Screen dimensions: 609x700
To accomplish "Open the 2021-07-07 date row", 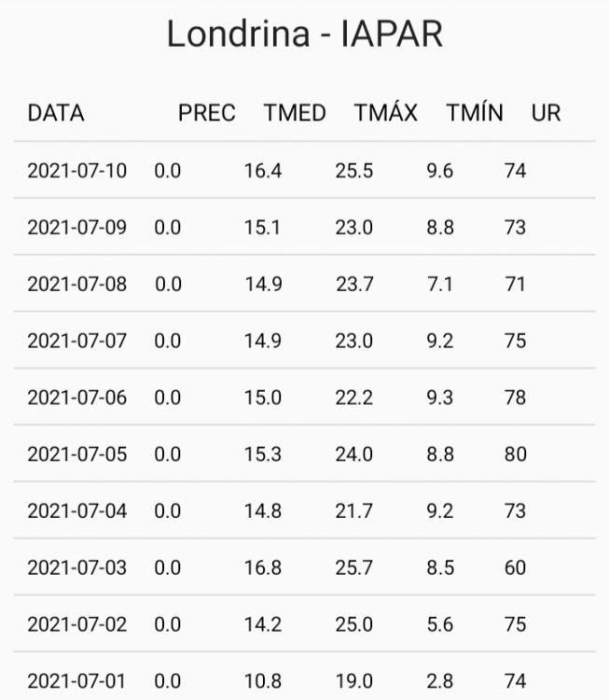I will coord(77,342).
